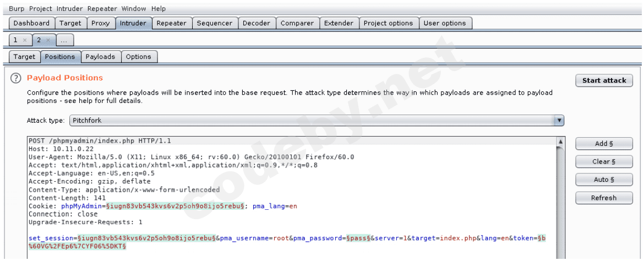The width and height of the screenshot is (644, 266).
Task: Open the Intruder menu
Action: pyautogui.click(x=69, y=8)
